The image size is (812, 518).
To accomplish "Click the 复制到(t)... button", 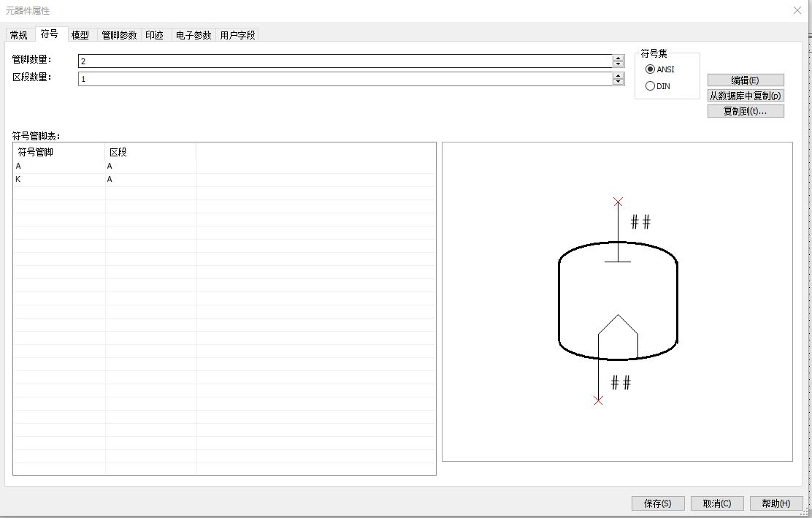I will click(x=746, y=111).
